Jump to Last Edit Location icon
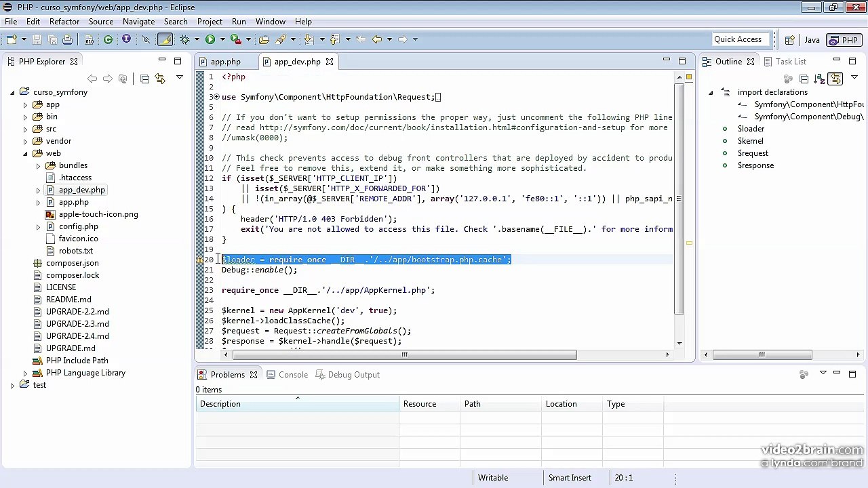 pyautogui.click(x=359, y=39)
